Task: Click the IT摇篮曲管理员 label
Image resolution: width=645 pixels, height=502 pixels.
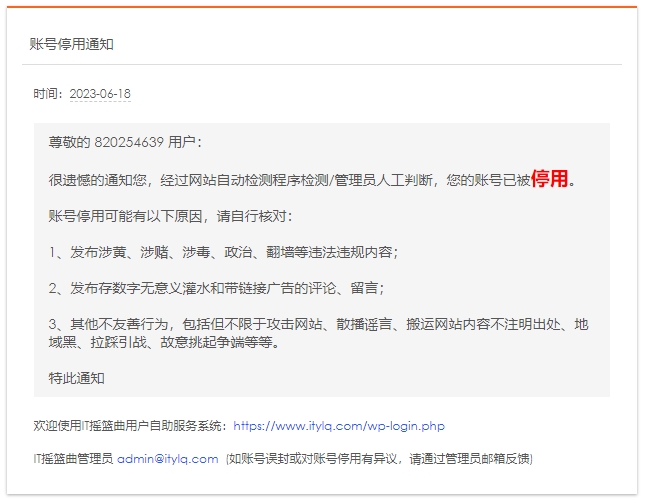Action: coord(72,459)
